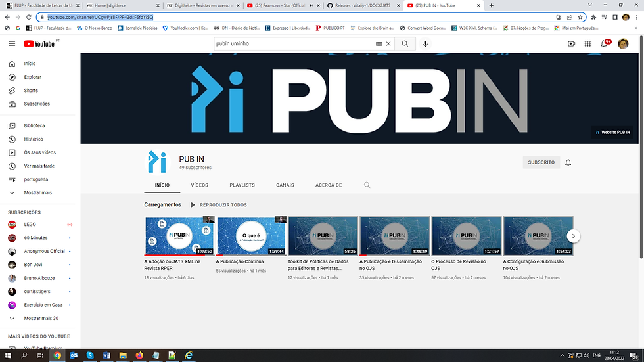Click the channel search magnifier icon

click(x=367, y=185)
